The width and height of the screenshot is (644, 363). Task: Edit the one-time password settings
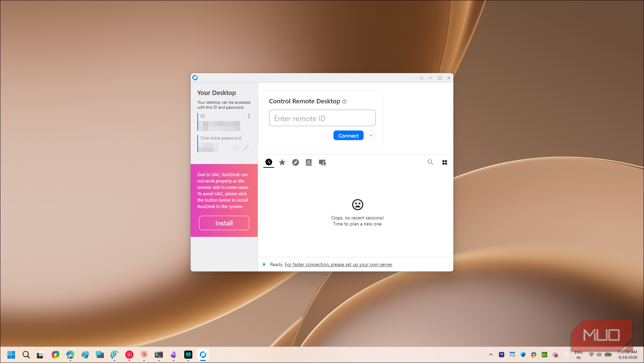tap(246, 148)
